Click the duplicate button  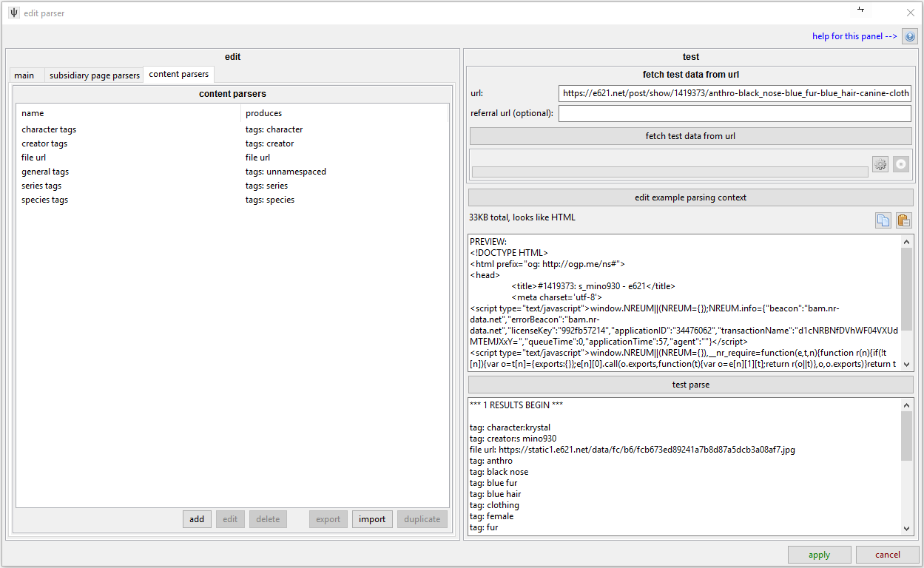(422, 519)
